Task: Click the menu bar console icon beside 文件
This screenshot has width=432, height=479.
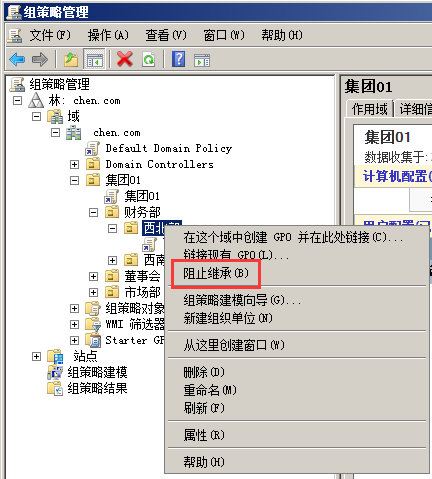Action: coord(15,35)
